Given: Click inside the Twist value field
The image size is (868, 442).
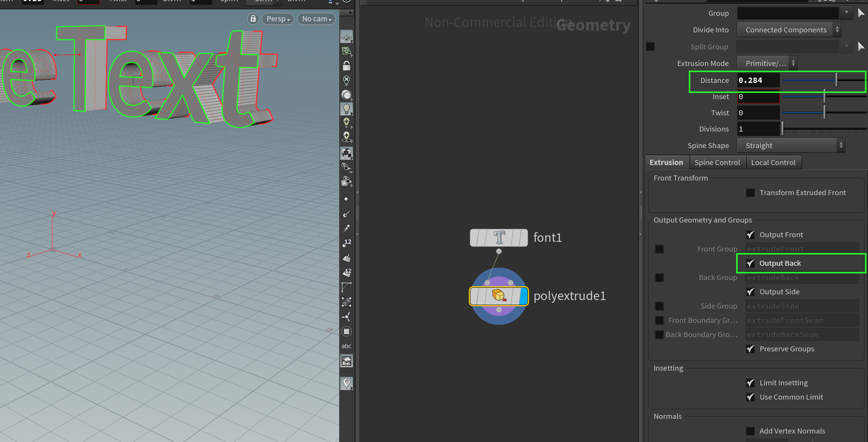Looking at the screenshot, I should (x=758, y=113).
